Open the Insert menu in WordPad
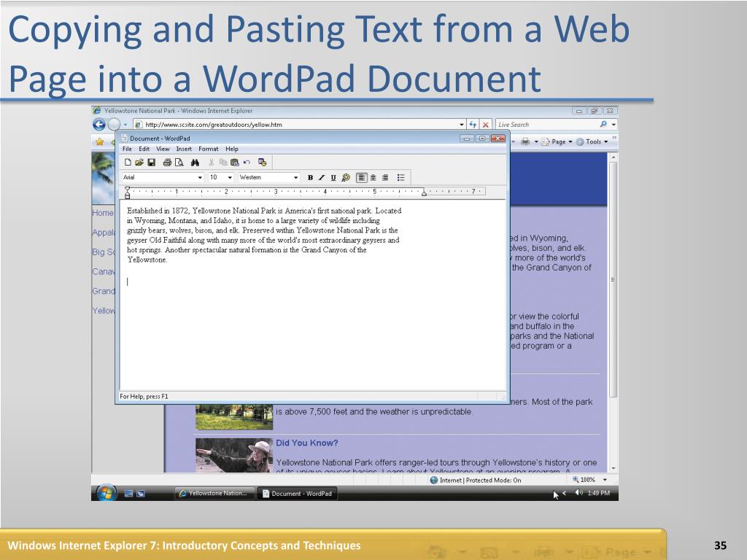The width and height of the screenshot is (747, 560). click(x=184, y=149)
